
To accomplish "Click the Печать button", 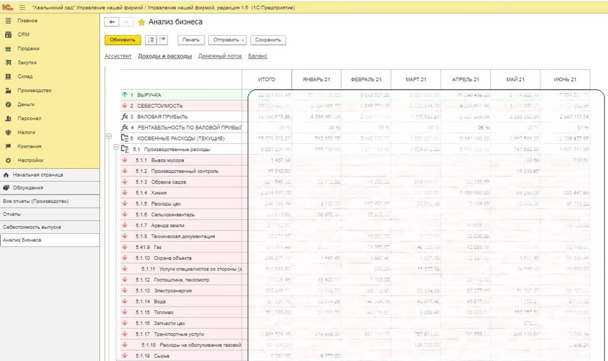I will click(191, 40).
